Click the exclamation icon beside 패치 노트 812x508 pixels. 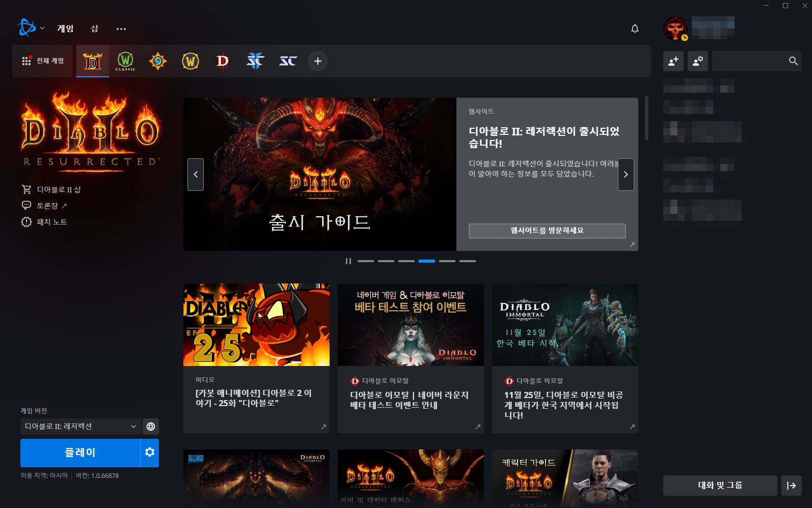pos(26,222)
